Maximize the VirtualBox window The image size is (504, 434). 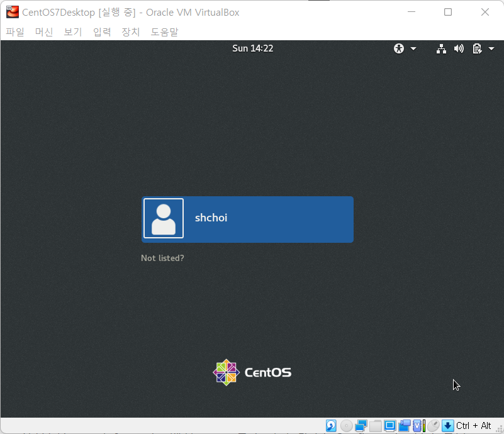coord(448,12)
